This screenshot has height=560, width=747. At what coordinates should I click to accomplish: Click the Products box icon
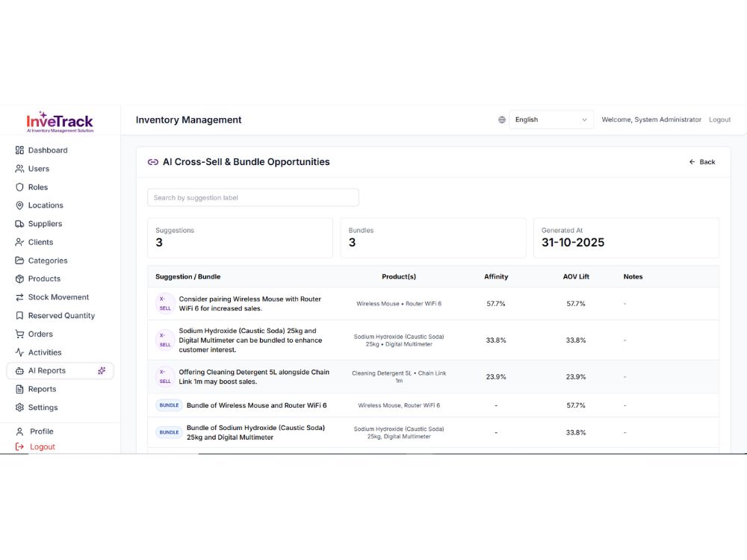(19, 279)
